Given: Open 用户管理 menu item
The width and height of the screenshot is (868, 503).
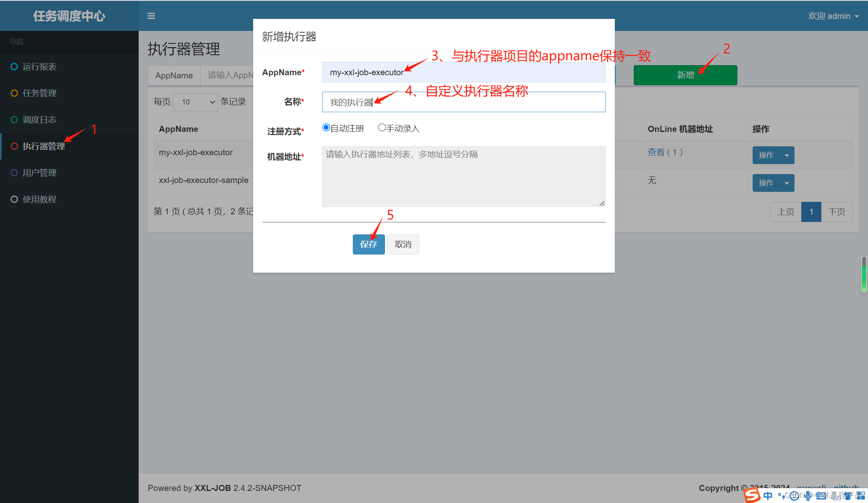Looking at the screenshot, I should (69, 173).
